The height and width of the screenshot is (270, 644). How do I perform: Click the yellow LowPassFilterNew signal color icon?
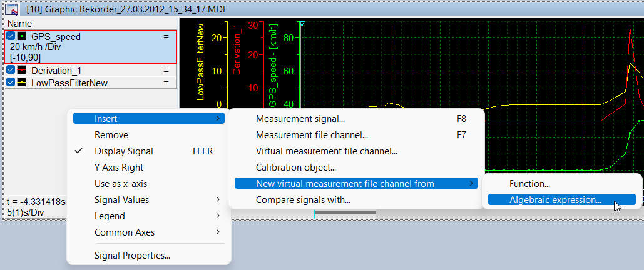(x=22, y=82)
